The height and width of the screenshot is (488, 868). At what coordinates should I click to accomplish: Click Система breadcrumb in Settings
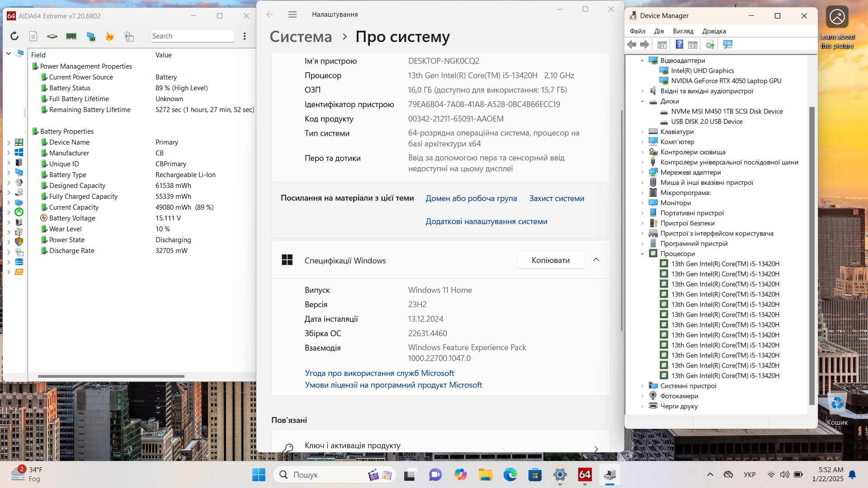301,37
